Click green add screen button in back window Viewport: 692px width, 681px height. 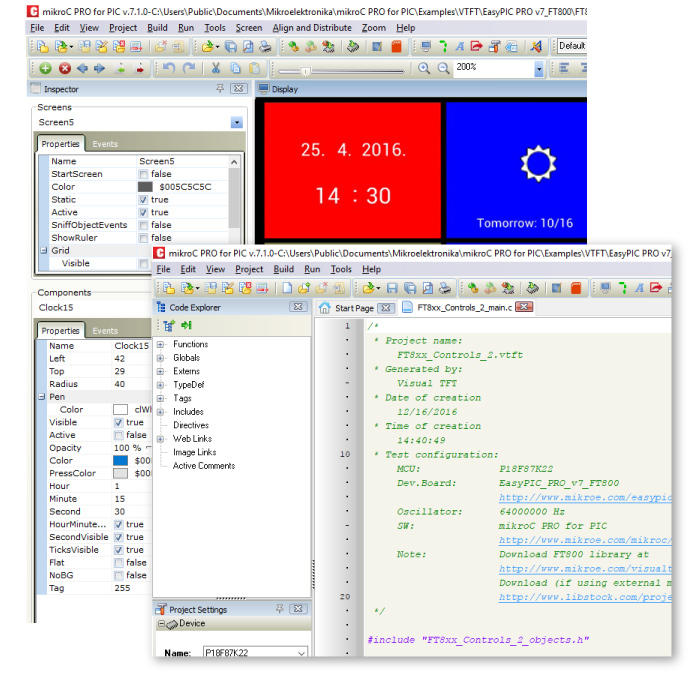(x=45, y=68)
